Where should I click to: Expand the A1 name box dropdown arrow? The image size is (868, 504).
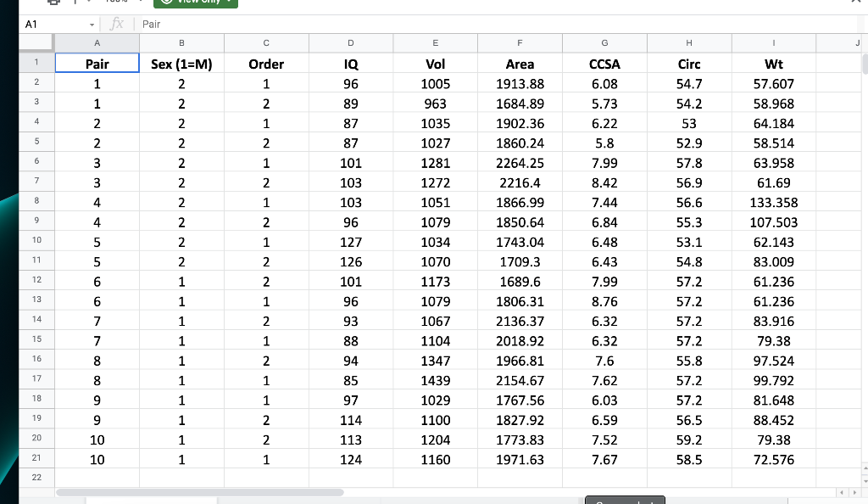tap(92, 25)
